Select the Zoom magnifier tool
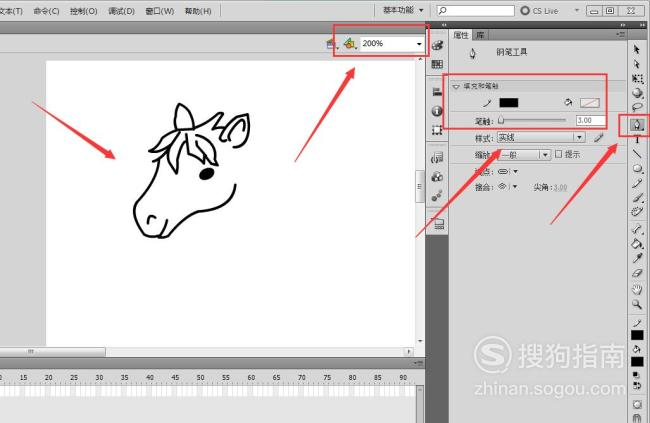The width and height of the screenshot is (650, 423). 637,305
